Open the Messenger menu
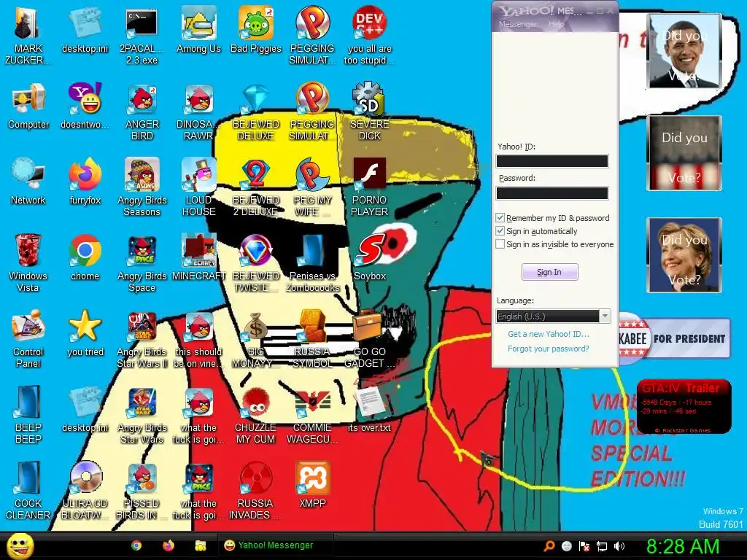The width and height of the screenshot is (747, 560). point(517,24)
